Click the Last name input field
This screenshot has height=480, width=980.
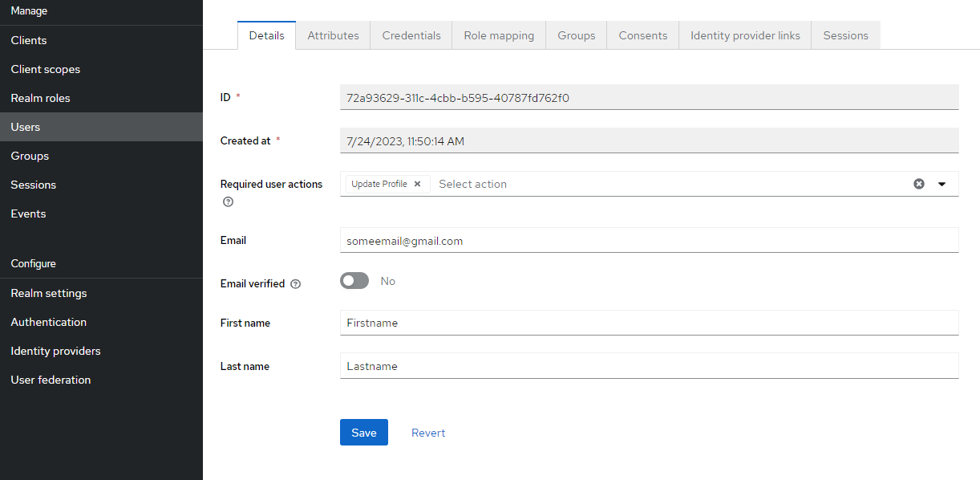[x=650, y=366]
